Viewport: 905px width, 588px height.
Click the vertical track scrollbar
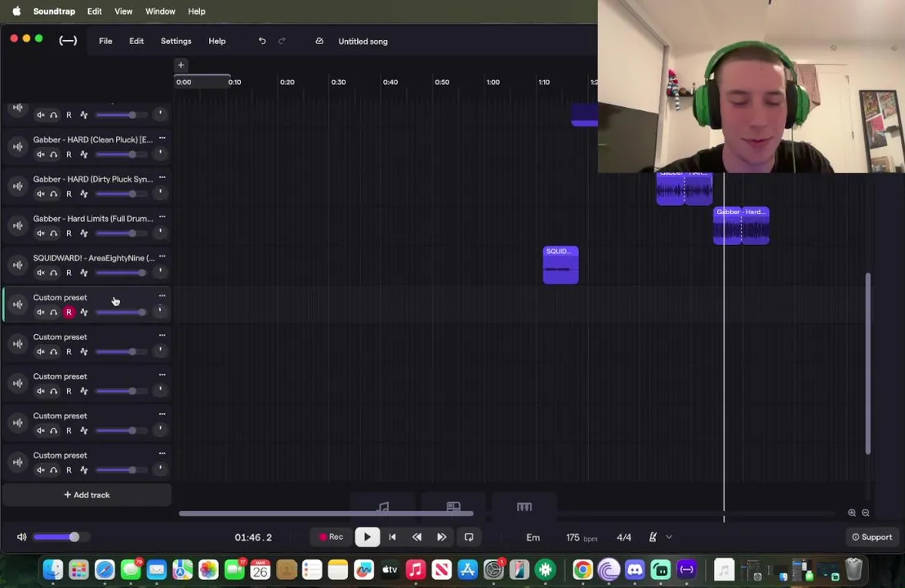click(x=867, y=363)
